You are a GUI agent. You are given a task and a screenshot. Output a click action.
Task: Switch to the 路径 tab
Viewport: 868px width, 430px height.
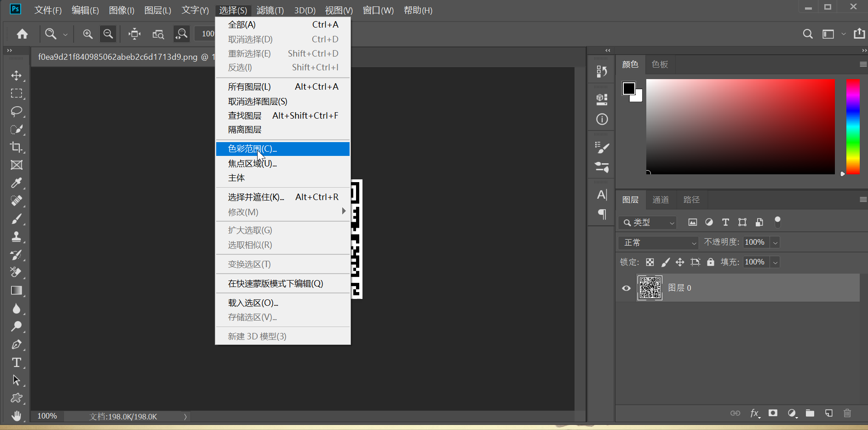point(691,200)
